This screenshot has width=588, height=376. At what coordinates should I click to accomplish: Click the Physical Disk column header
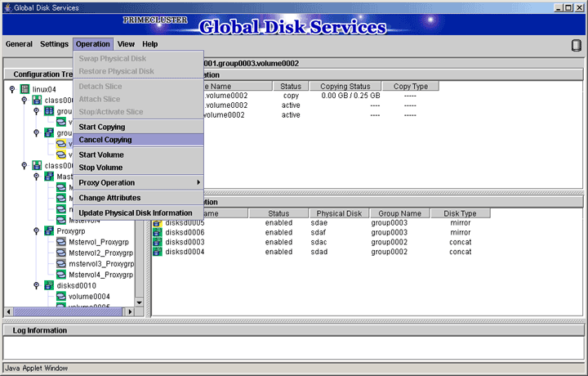point(339,213)
